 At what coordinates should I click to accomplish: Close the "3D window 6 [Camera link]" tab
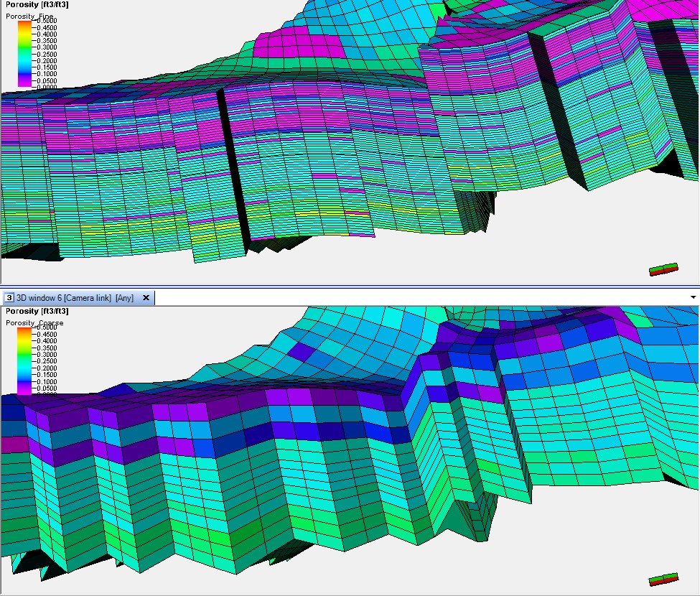146,297
